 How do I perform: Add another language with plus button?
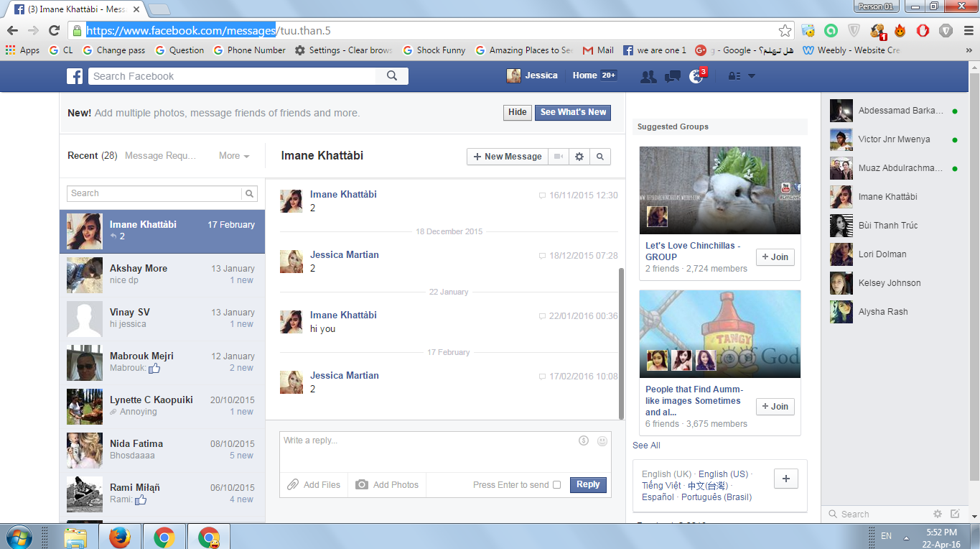786,479
